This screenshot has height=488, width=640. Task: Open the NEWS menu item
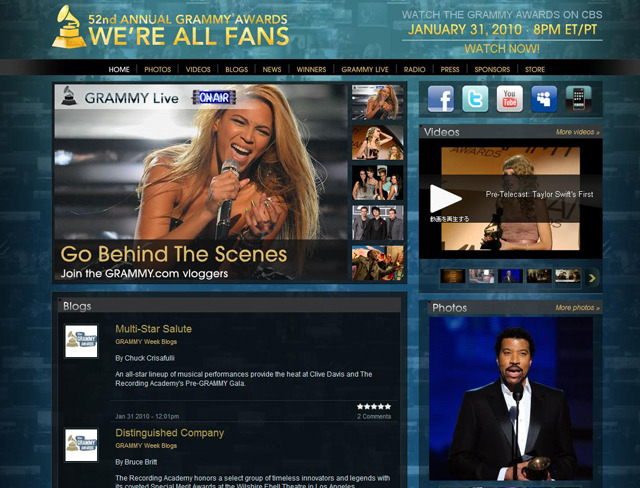tap(272, 69)
